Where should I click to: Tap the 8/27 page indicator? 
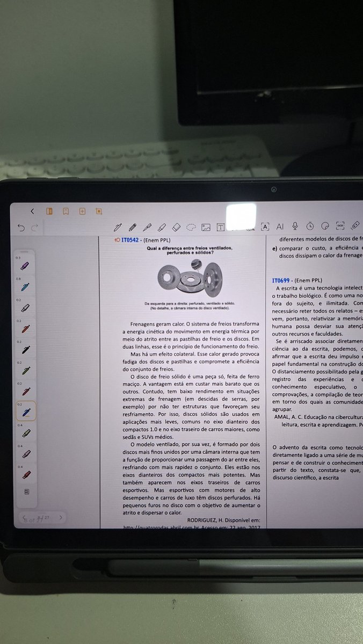(42, 518)
